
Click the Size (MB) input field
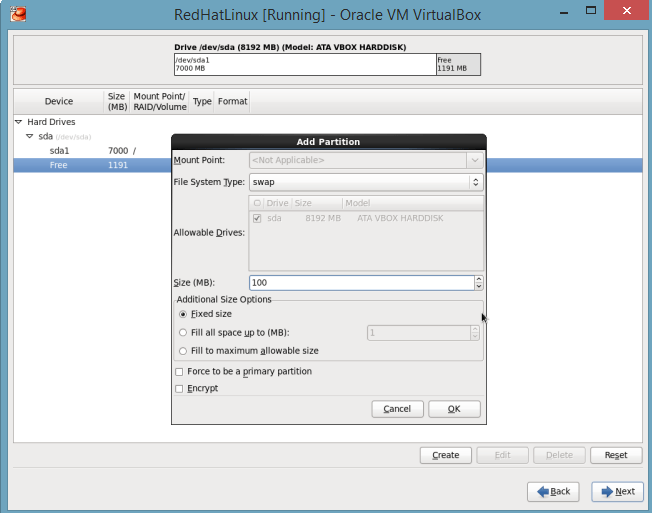pos(362,283)
